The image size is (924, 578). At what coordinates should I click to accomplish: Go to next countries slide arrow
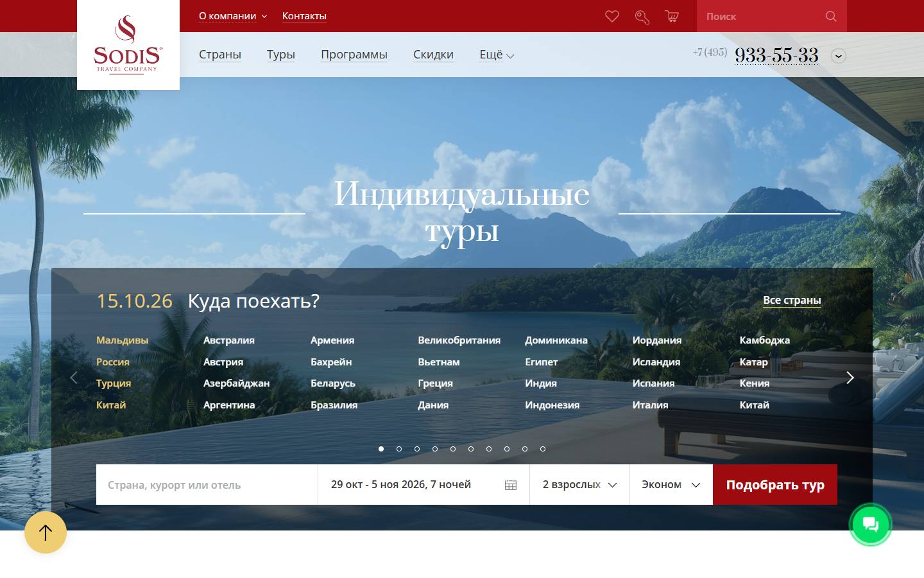pos(850,378)
